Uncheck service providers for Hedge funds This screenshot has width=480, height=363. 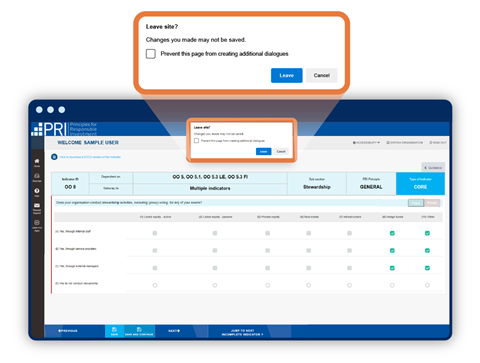point(392,251)
